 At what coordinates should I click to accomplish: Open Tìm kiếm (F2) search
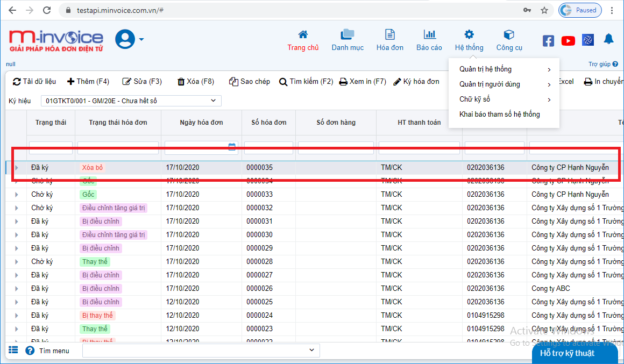click(x=306, y=82)
